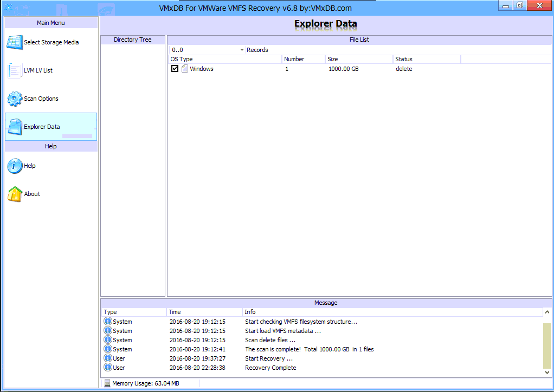This screenshot has width=554, height=392.
Task: Click info icon for 'The scan is complete' message
Action: coord(108,349)
